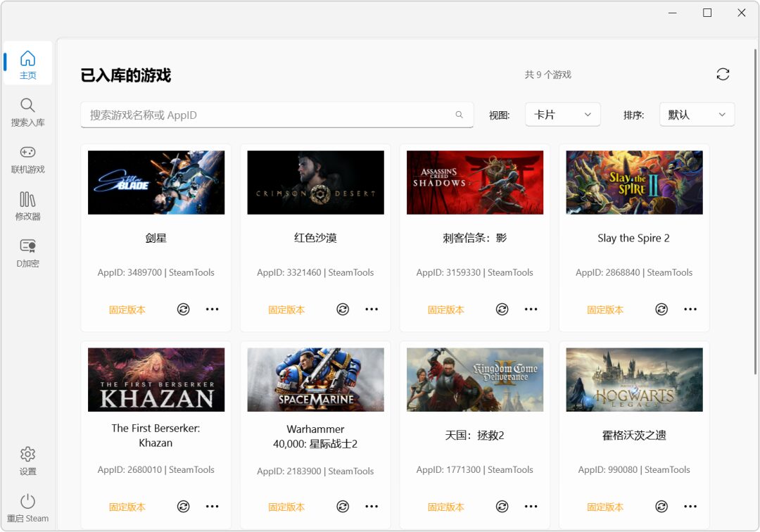The image size is (760, 532).
Task: Click the sync icon on Warhammer 40,000 card
Action: (x=343, y=507)
